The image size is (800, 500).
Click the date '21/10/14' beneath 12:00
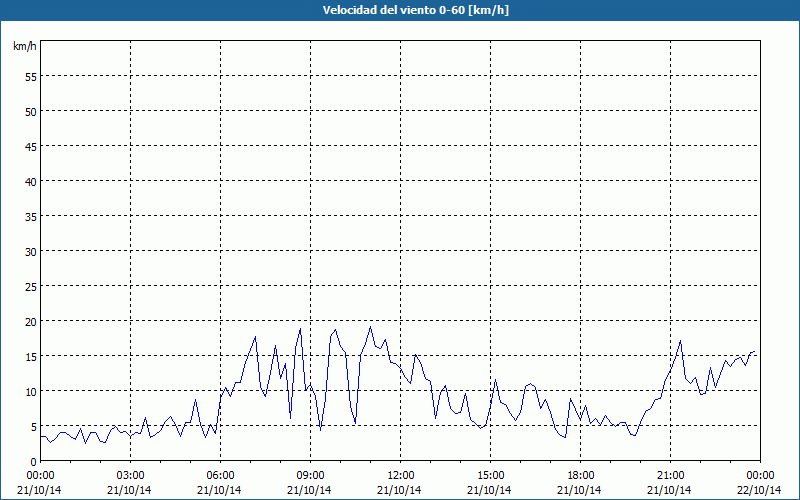point(399,490)
